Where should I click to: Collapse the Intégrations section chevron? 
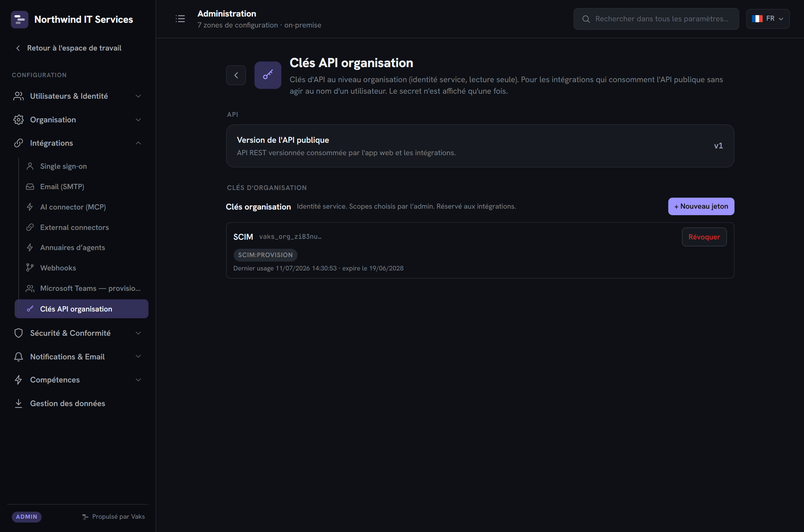pos(138,143)
